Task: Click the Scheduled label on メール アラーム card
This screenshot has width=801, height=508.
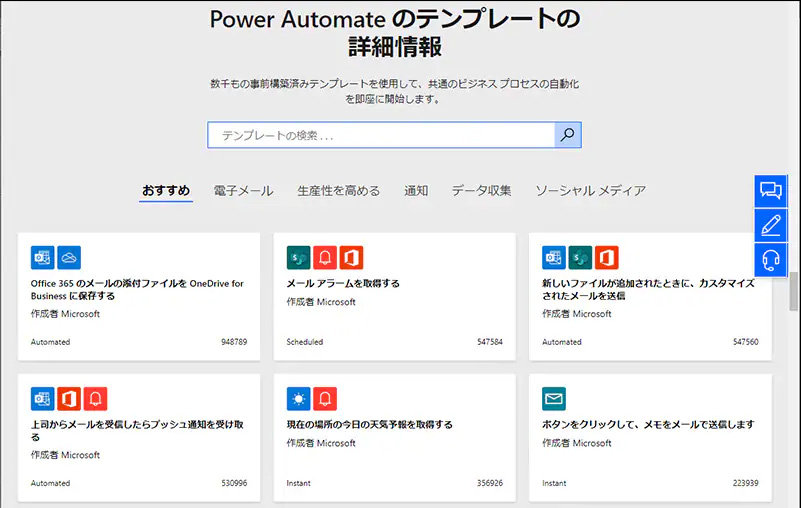Action: tap(304, 342)
